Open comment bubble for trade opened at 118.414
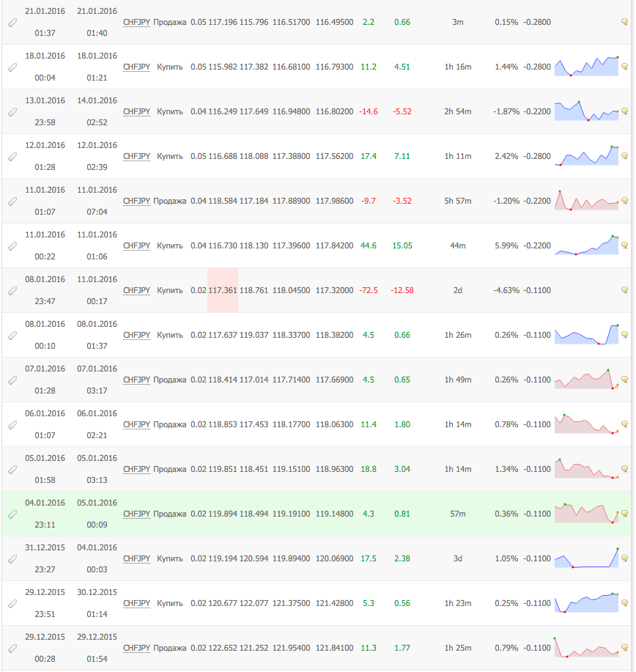Viewport: 636px width, 672px height. tap(624, 380)
